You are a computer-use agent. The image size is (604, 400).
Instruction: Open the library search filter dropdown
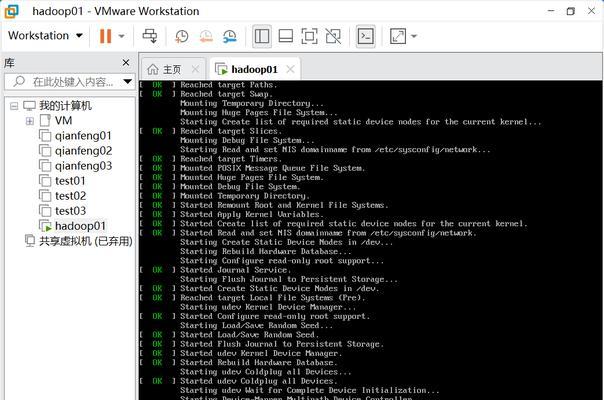[x=128, y=82]
